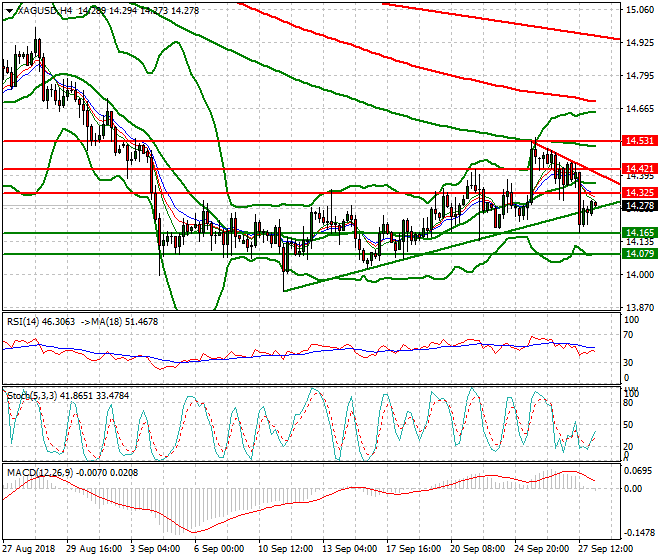The width and height of the screenshot is (660, 560).
Task: Select the XAGUSD H4 chart title text
Action: click(x=45, y=11)
